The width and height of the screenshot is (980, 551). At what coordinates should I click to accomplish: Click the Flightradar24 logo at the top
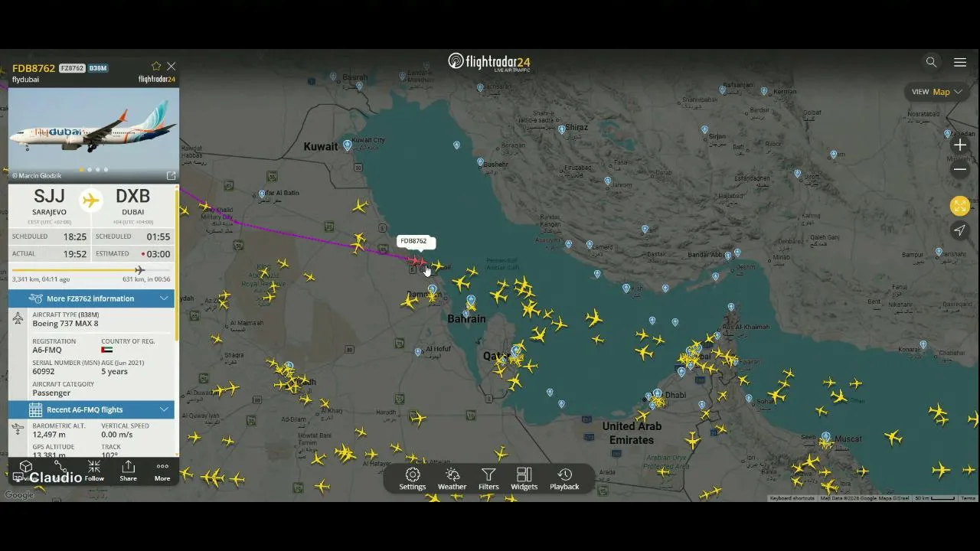[489, 62]
